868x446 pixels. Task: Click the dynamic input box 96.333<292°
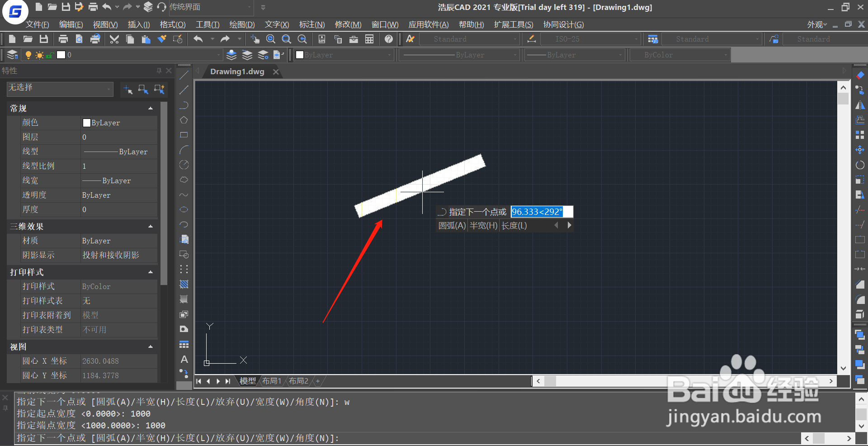point(542,212)
